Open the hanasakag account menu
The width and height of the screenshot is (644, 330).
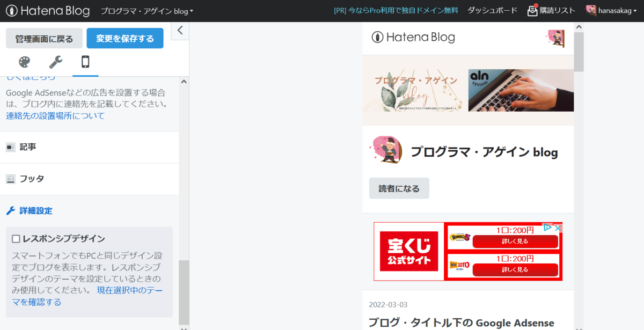(x=611, y=10)
